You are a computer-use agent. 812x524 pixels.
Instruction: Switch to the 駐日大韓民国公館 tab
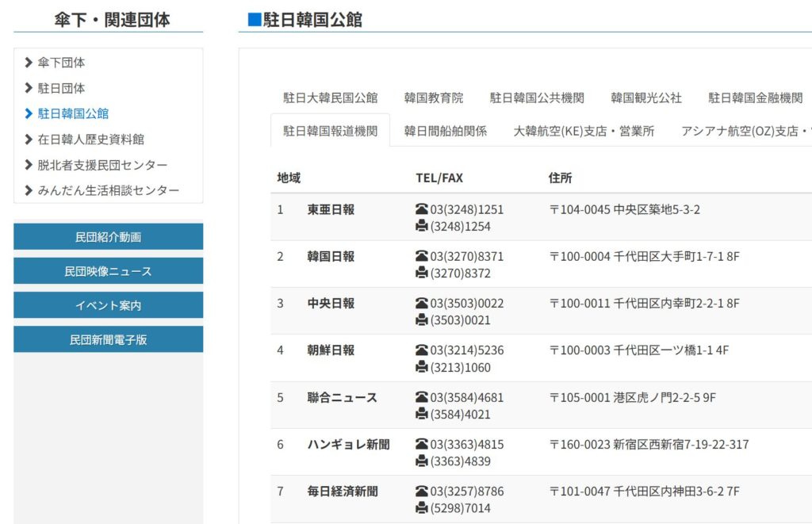331,98
